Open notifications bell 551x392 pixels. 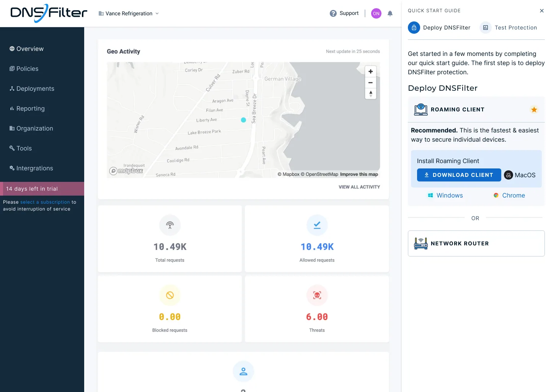point(390,13)
